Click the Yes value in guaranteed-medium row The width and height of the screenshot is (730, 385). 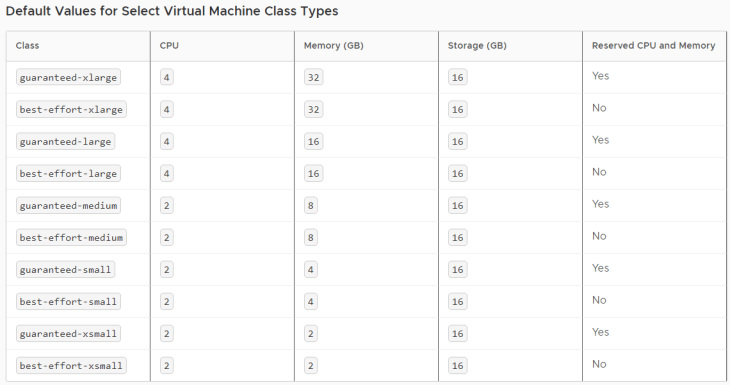601,204
